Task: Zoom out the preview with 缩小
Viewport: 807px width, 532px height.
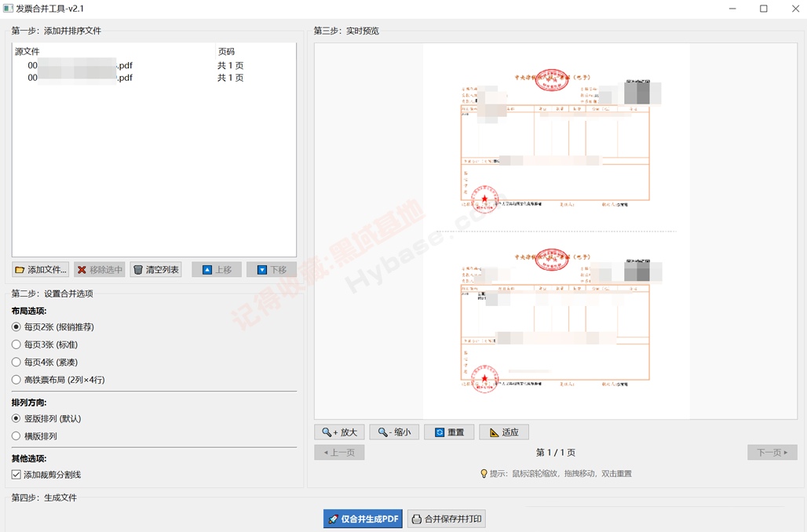Action: pos(394,432)
